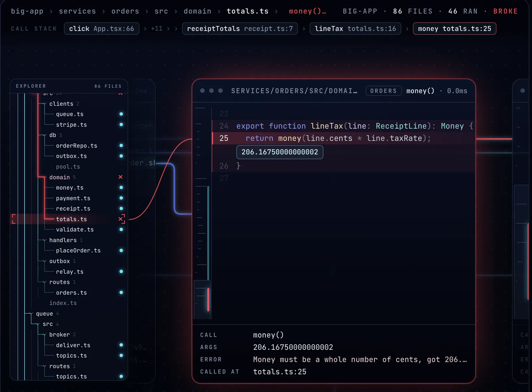This screenshot has width=532, height=392.
Task: Collapse the outbox folder
Action: (45, 261)
